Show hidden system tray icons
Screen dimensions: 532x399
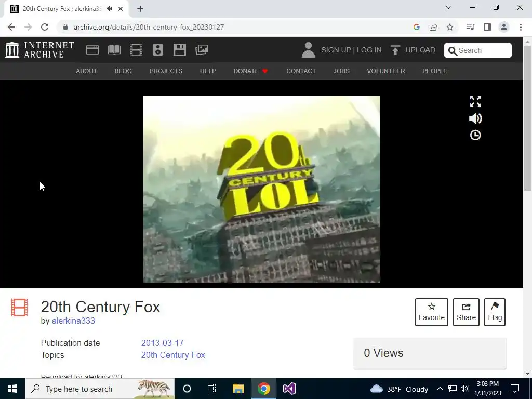440,389
